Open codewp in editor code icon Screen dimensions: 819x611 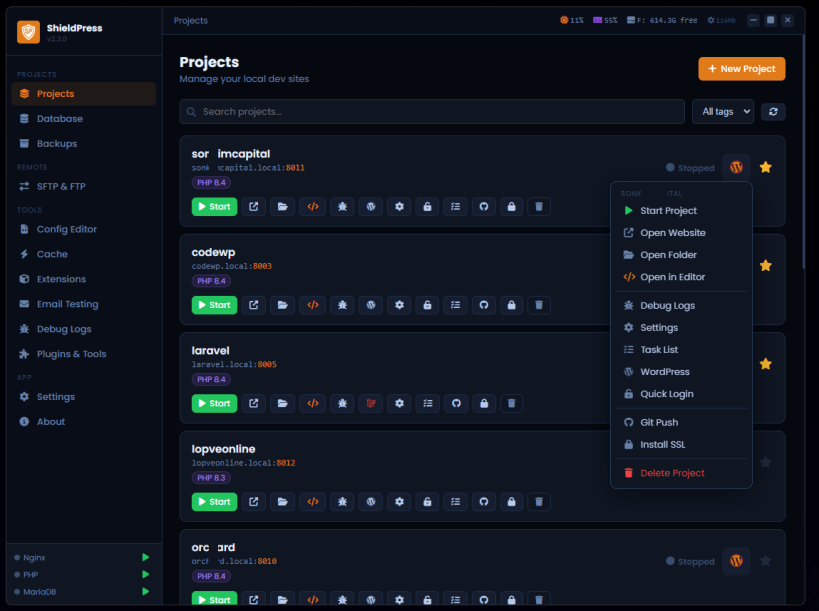tap(313, 305)
